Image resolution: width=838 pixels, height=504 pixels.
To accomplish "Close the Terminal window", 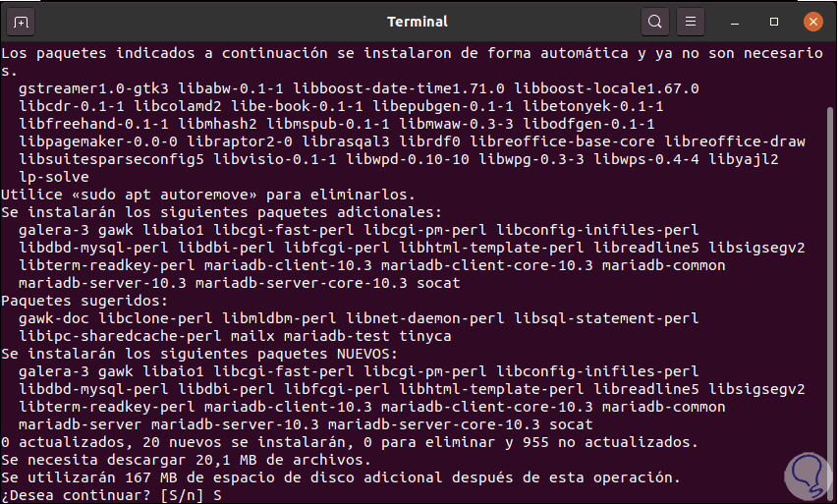I will [812, 22].
